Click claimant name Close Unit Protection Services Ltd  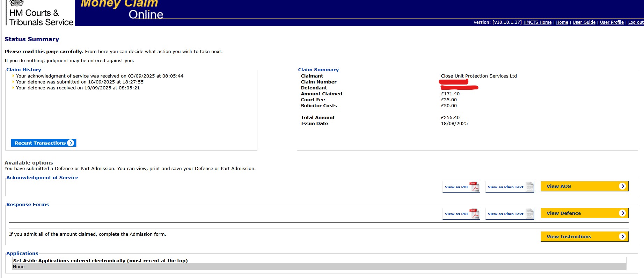pos(478,76)
